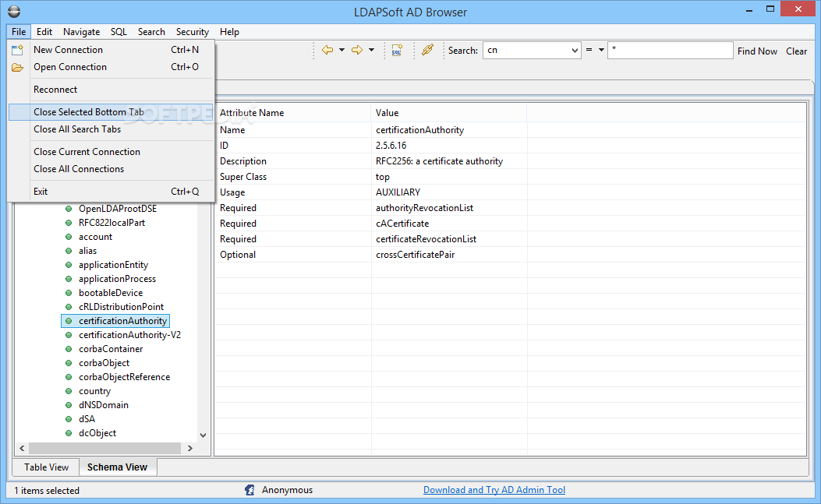Open the forward history dropdown arrow
821x504 pixels.
point(372,50)
